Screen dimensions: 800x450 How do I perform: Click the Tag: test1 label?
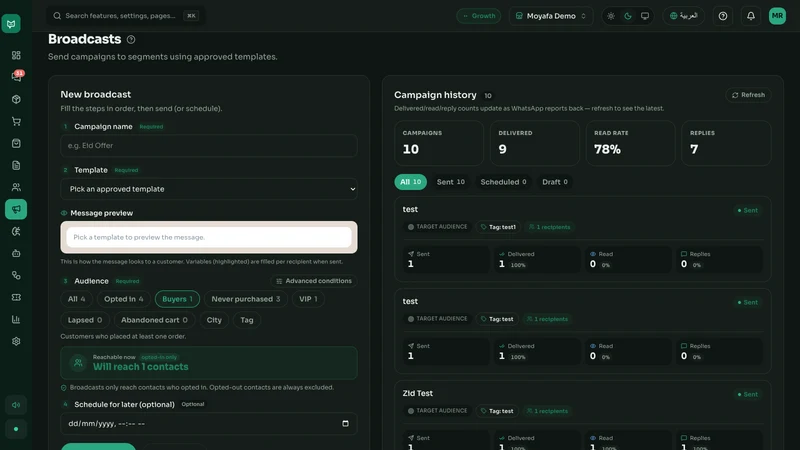click(x=498, y=227)
